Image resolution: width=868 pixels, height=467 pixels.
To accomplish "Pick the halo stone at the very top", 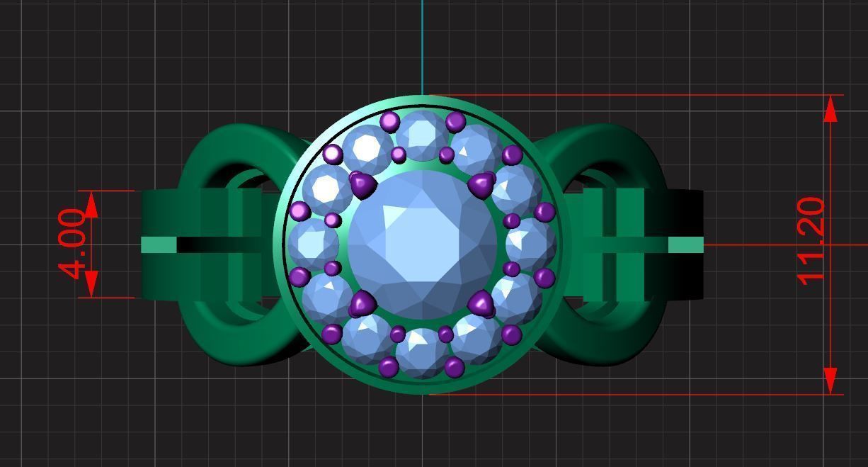I will tap(421, 136).
